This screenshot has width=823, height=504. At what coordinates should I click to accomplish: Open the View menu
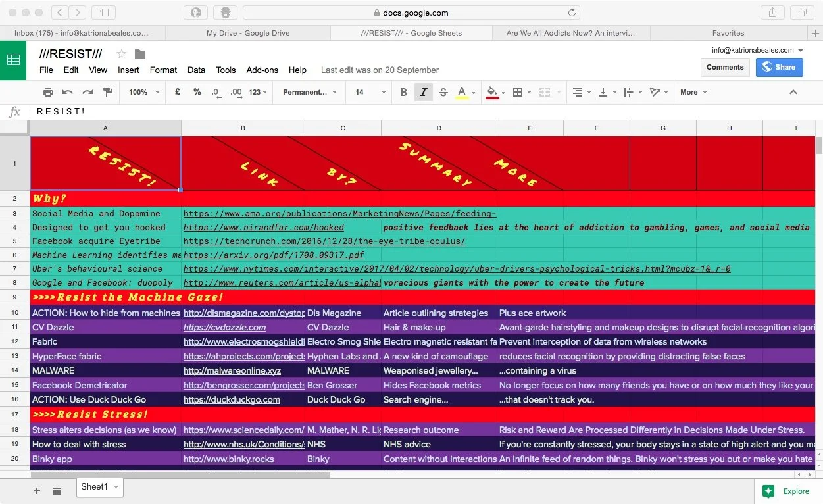[x=98, y=70]
